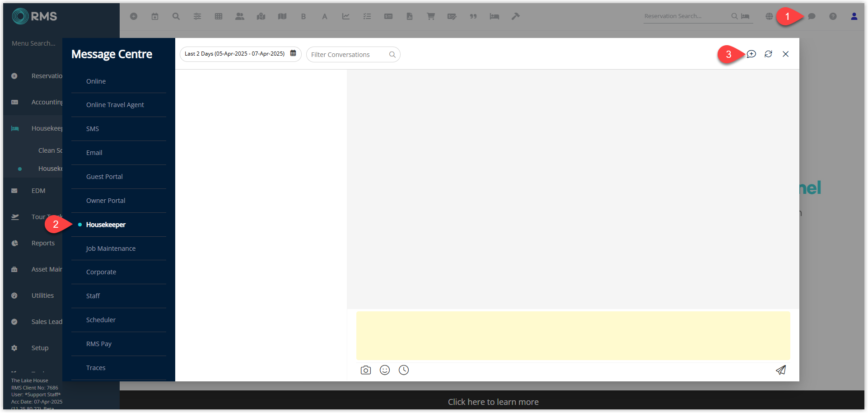Attach a photo using camera icon
The height and width of the screenshot is (413, 868).
pos(366,370)
